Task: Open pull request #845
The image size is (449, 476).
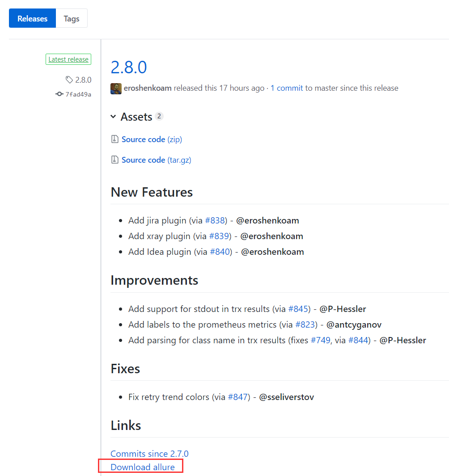Action: tap(299, 309)
